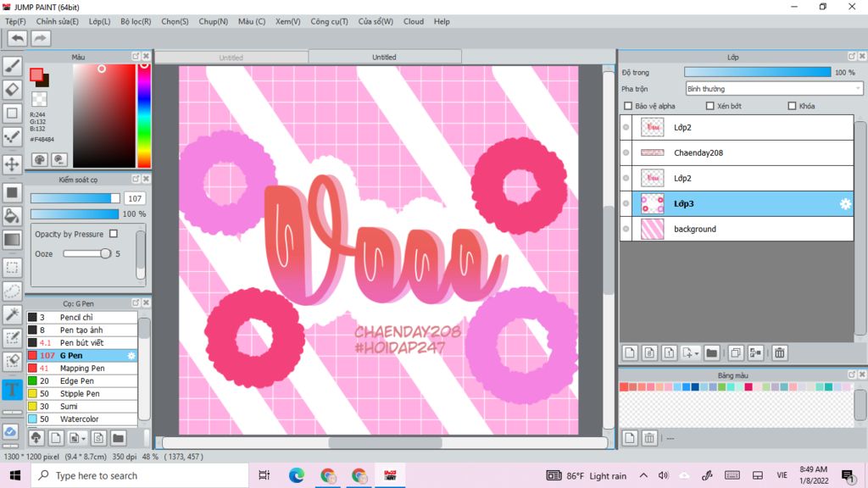The height and width of the screenshot is (488, 868).
Task: Open the Bộ lọc(R) menu
Action: click(136, 21)
